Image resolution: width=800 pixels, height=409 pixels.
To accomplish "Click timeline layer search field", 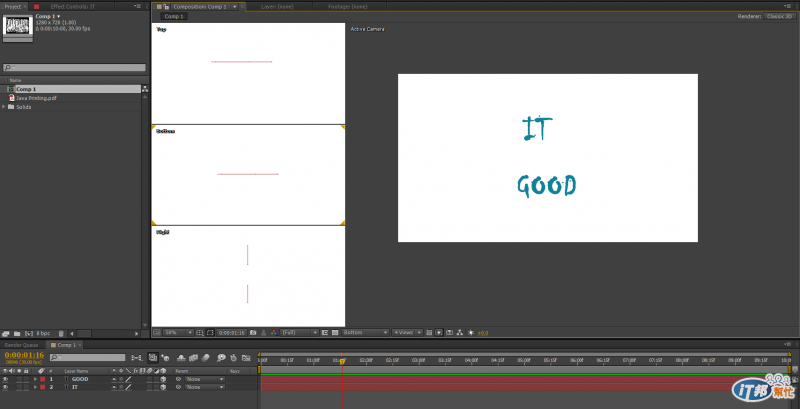I will click(x=87, y=357).
